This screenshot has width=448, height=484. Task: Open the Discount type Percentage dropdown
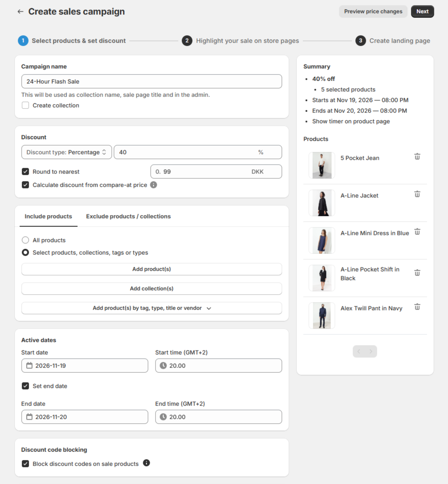67,152
